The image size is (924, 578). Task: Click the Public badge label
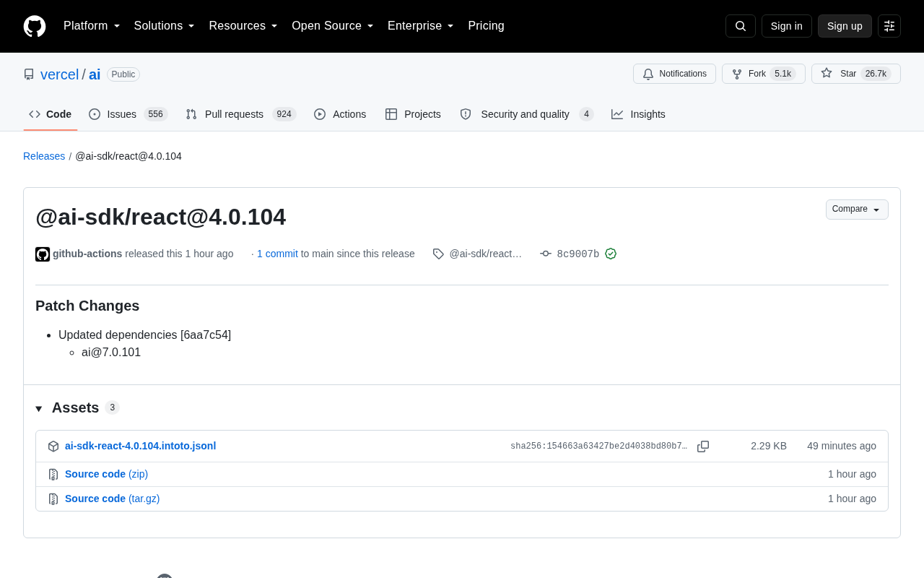(x=123, y=74)
